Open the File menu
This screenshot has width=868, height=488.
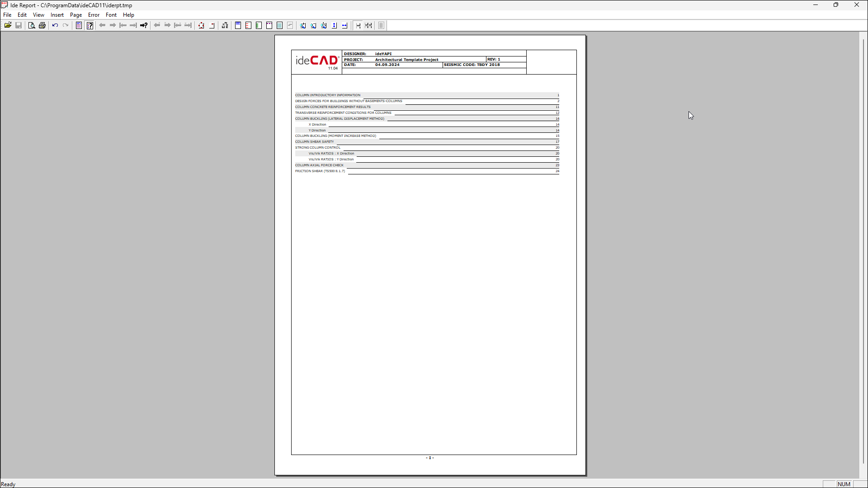7,15
